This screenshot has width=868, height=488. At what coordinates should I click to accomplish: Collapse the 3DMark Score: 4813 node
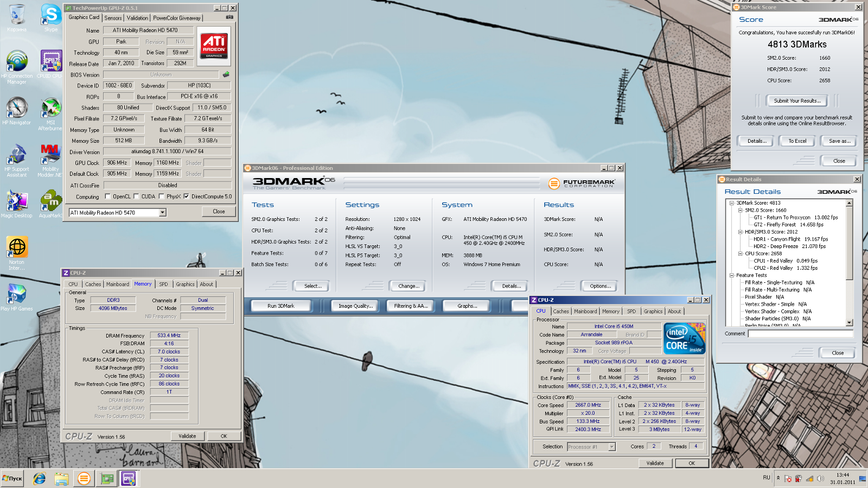(x=732, y=203)
